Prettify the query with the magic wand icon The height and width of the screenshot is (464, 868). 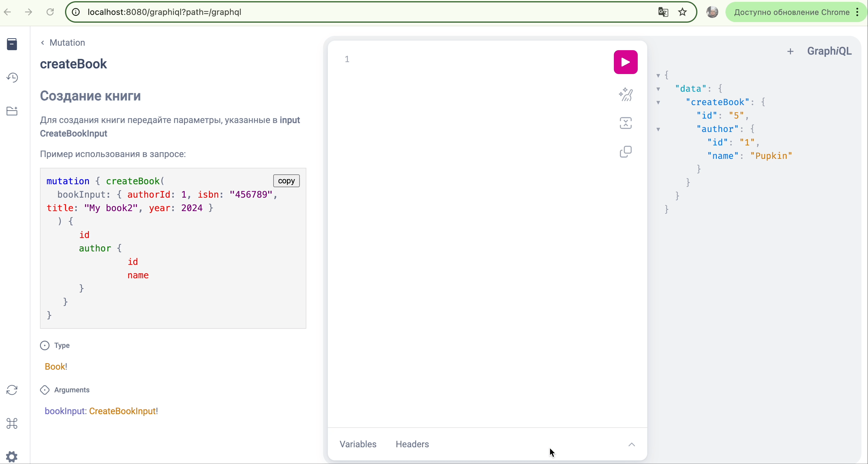625,94
